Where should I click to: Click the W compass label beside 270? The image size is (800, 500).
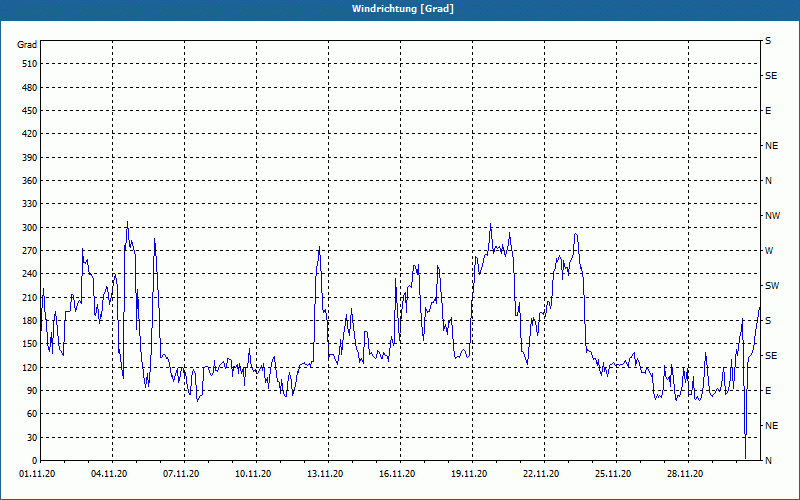769,251
